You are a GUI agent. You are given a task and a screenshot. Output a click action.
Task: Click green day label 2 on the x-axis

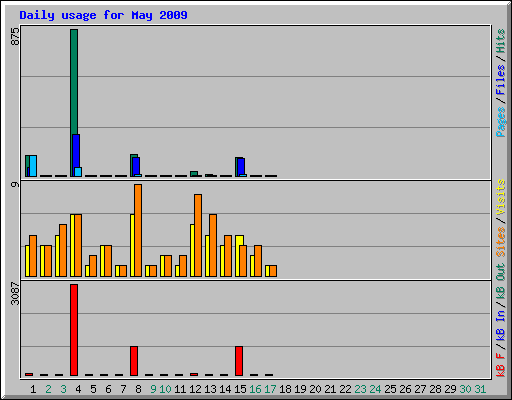tap(48, 389)
